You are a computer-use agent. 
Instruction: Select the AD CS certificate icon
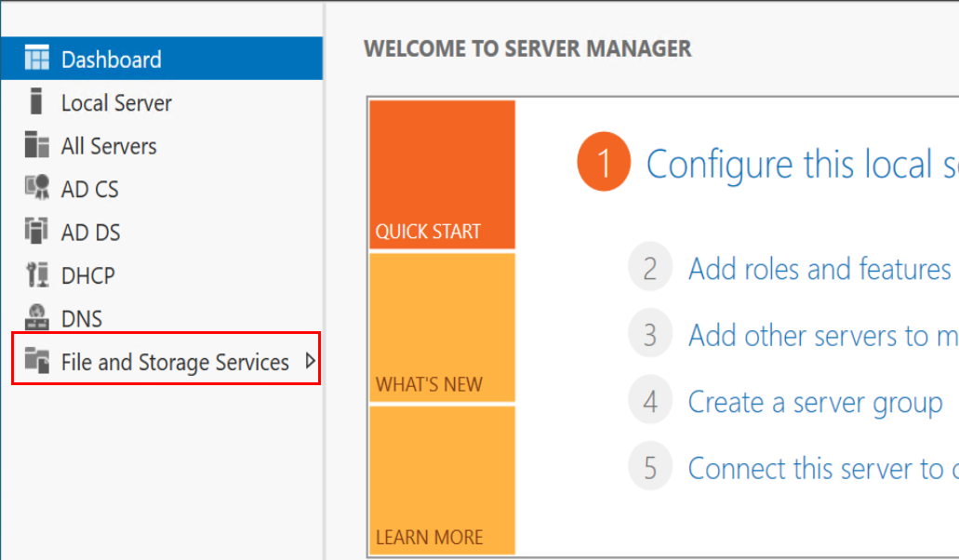click(36, 189)
